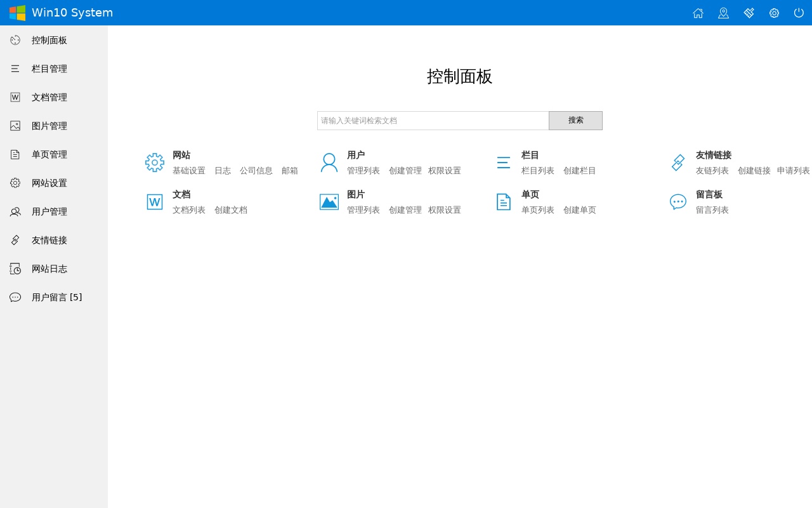Screen dimensions: 812x508
Task: Open 权限设置 under 图片
Action: click(x=445, y=210)
